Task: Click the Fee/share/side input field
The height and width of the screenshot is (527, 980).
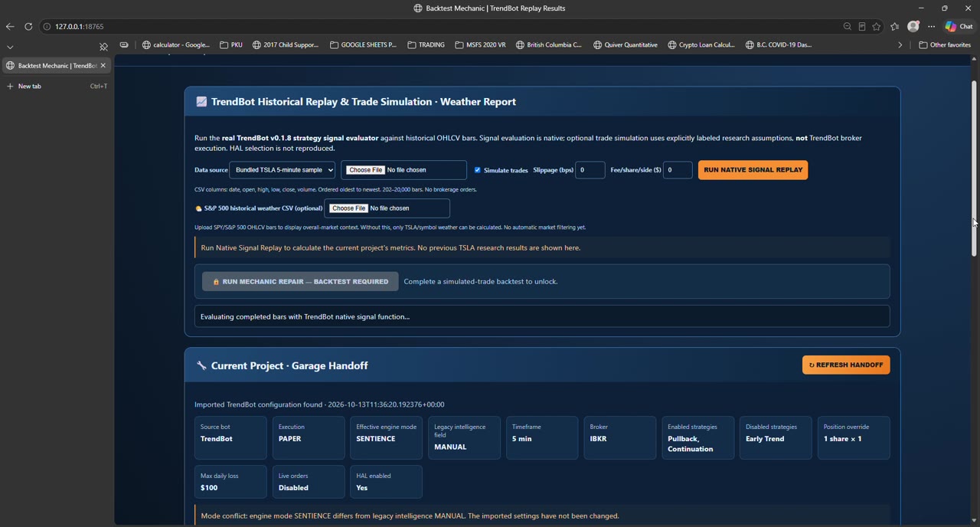Action: [x=678, y=170]
